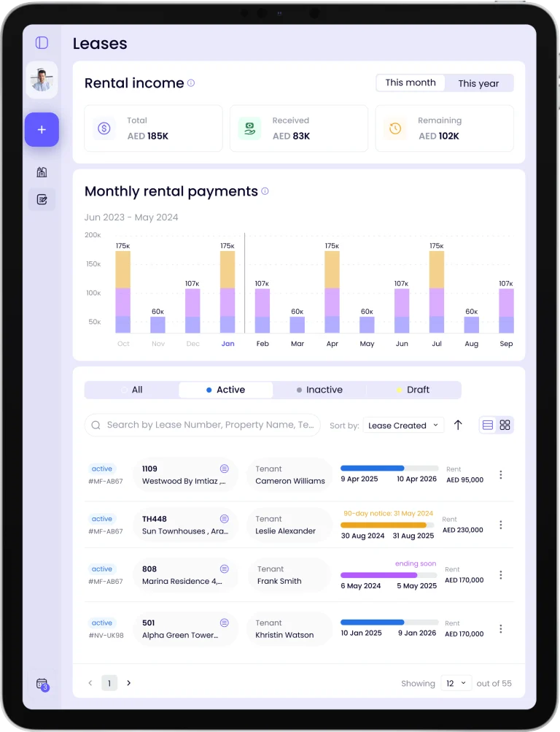Go to next page arrow
560x732 pixels.
point(129,683)
